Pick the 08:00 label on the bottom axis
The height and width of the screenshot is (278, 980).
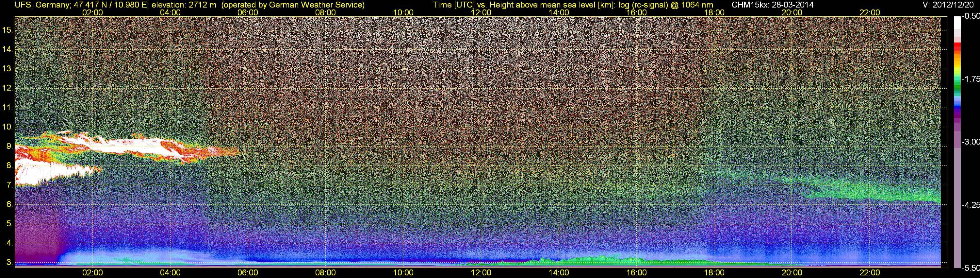click(326, 273)
